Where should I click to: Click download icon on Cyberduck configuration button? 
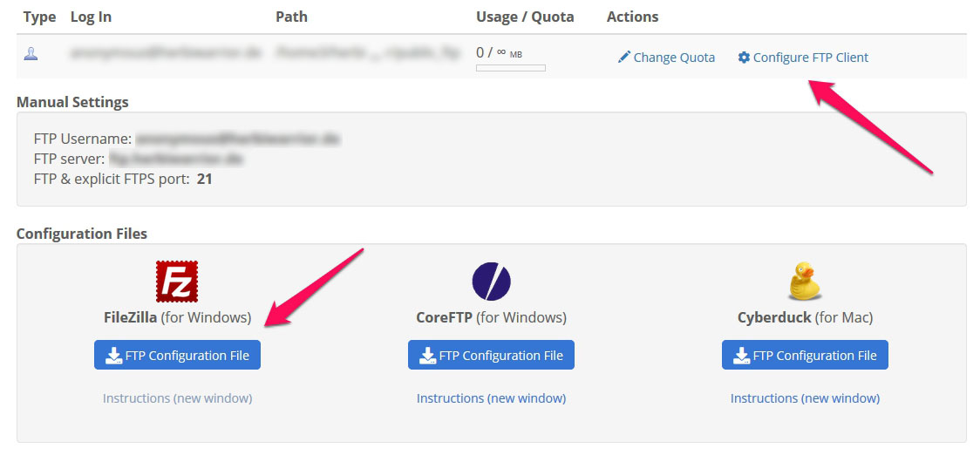point(741,356)
